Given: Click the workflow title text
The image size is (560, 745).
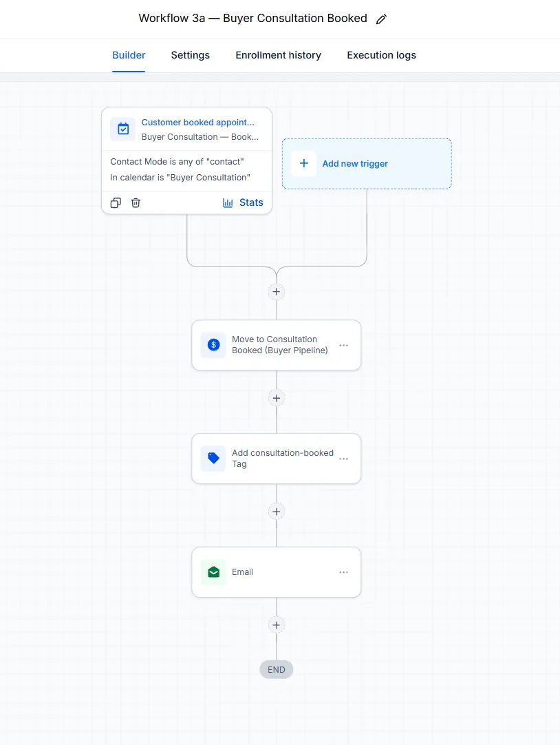Looking at the screenshot, I should coord(252,18).
